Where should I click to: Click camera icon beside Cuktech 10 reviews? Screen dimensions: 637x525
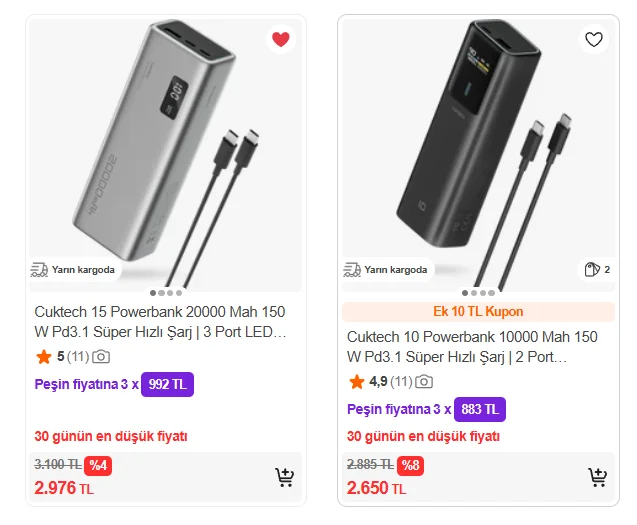click(x=424, y=382)
